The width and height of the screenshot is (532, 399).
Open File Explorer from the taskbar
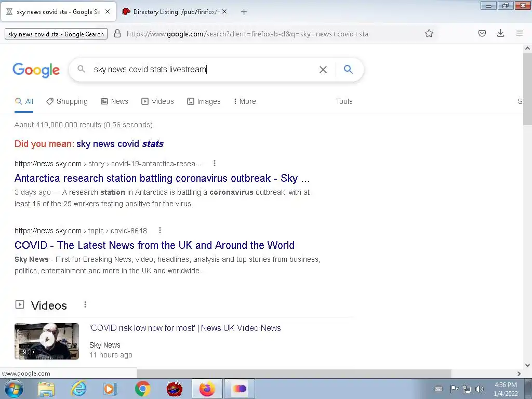[x=46, y=389]
